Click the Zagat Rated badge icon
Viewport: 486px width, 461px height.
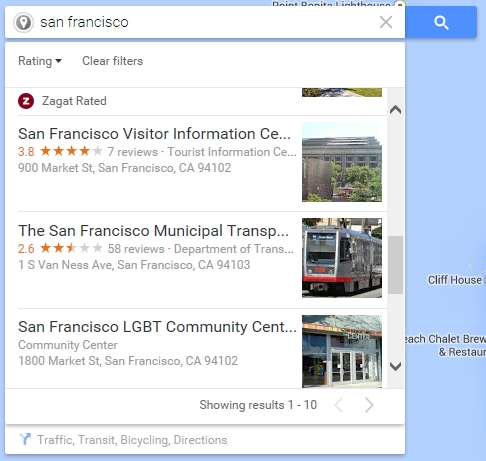click(x=26, y=101)
